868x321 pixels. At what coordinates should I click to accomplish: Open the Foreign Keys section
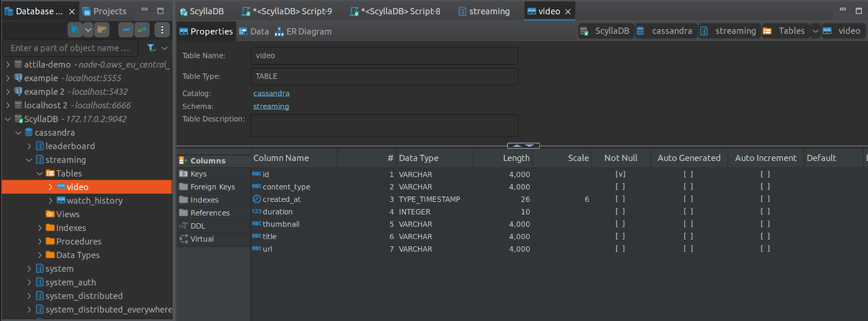tap(214, 187)
